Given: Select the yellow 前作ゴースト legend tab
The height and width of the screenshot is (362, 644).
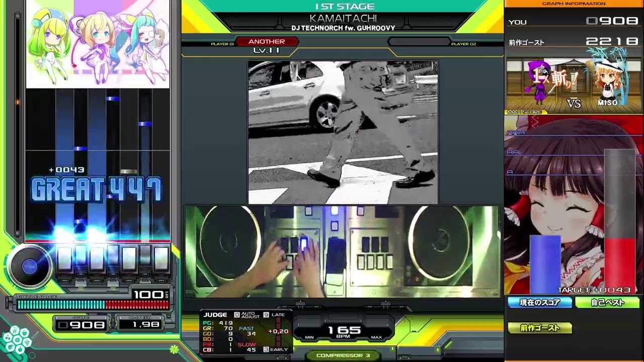Looking at the screenshot, I should point(540,328).
